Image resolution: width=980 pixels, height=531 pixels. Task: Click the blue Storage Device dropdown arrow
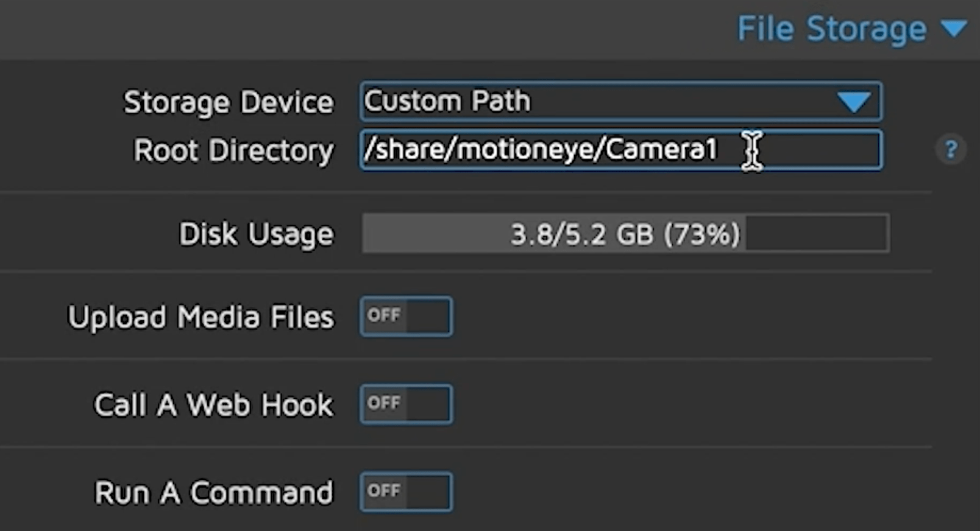click(x=856, y=101)
